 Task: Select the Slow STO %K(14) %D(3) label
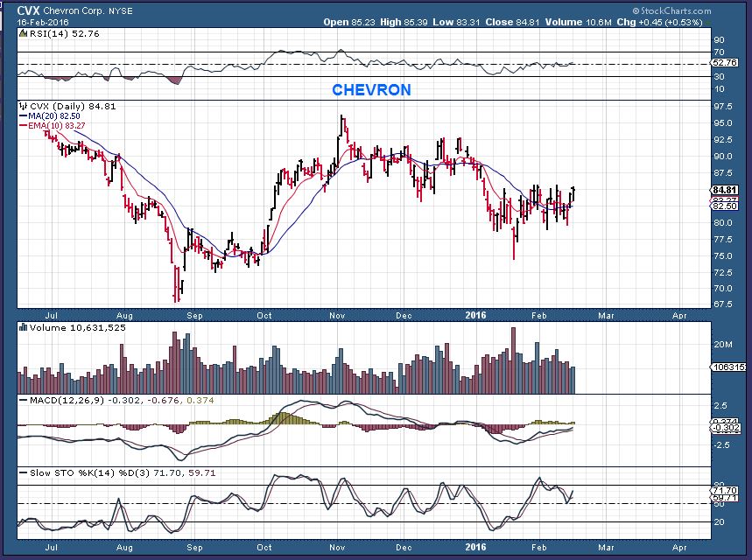pos(90,472)
